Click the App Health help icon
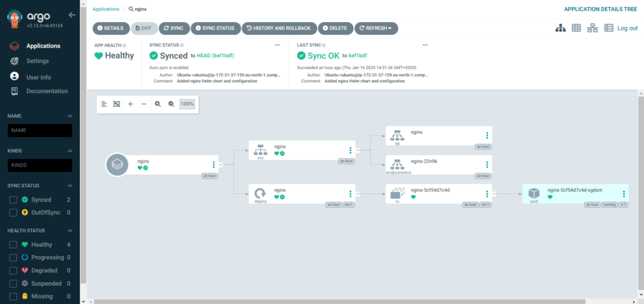Viewport: 644px width, 304px height. pos(125,46)
